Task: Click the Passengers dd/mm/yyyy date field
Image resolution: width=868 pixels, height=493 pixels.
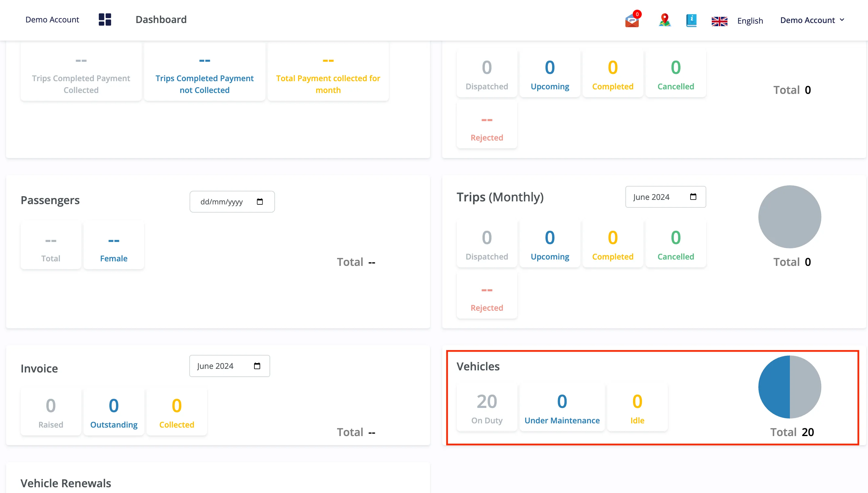Action: [232, 202]
